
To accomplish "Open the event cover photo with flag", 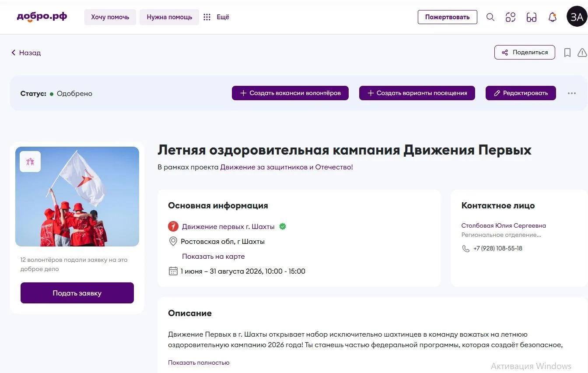I will pos(77,197).
